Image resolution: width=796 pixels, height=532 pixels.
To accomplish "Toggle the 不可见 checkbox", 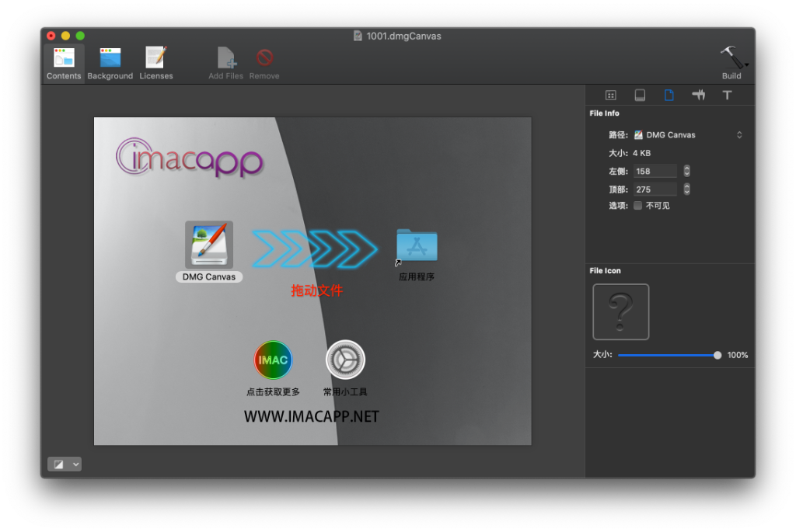I will pyautogui.click(x=638, y=205).
